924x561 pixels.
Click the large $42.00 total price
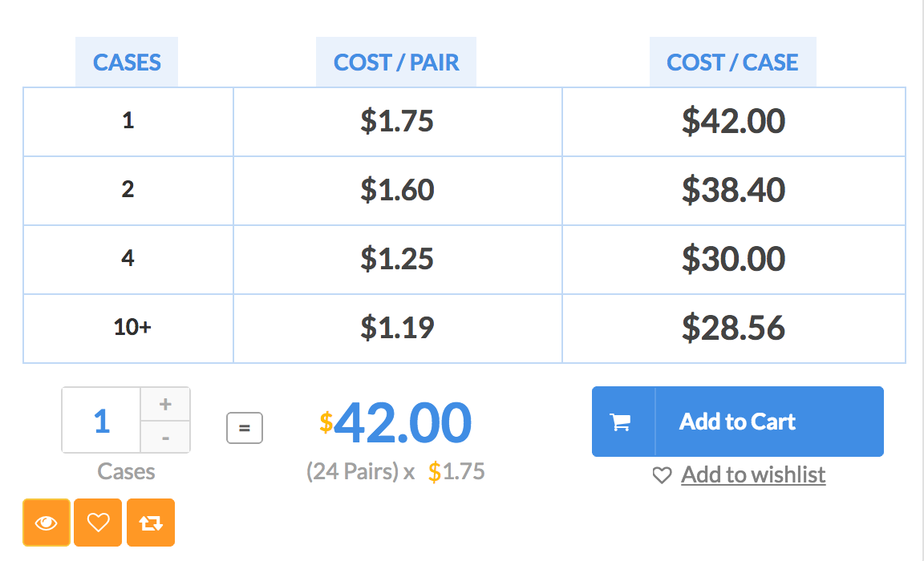coord(395,422)
